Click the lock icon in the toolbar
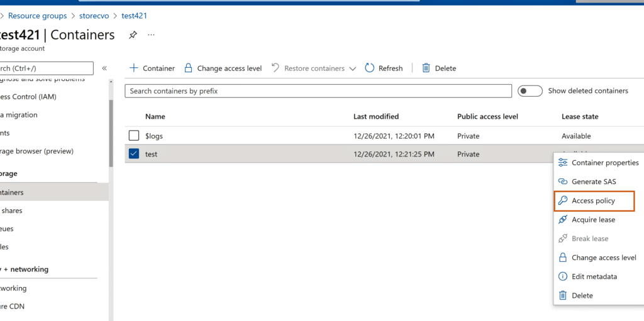 tap(188, 68)
